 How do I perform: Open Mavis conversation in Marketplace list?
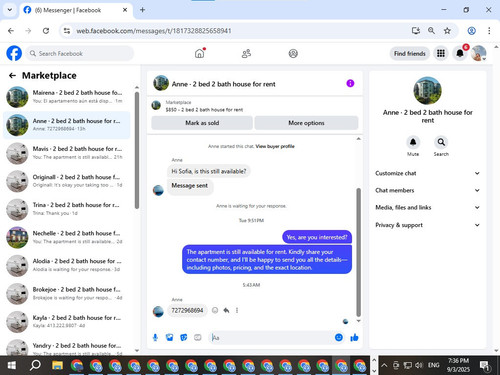click(67, 153)
